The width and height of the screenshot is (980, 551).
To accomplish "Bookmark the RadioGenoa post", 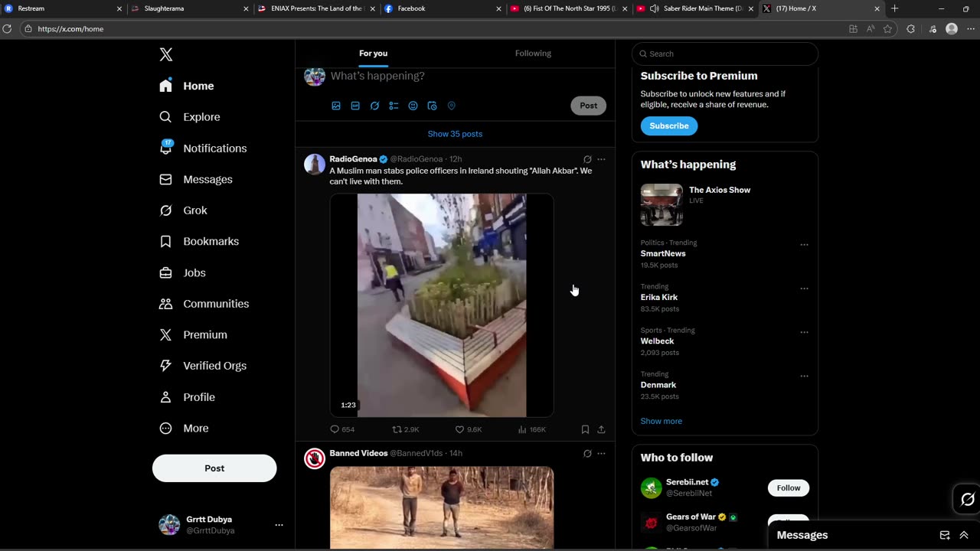I will click(x=585, y=429).
